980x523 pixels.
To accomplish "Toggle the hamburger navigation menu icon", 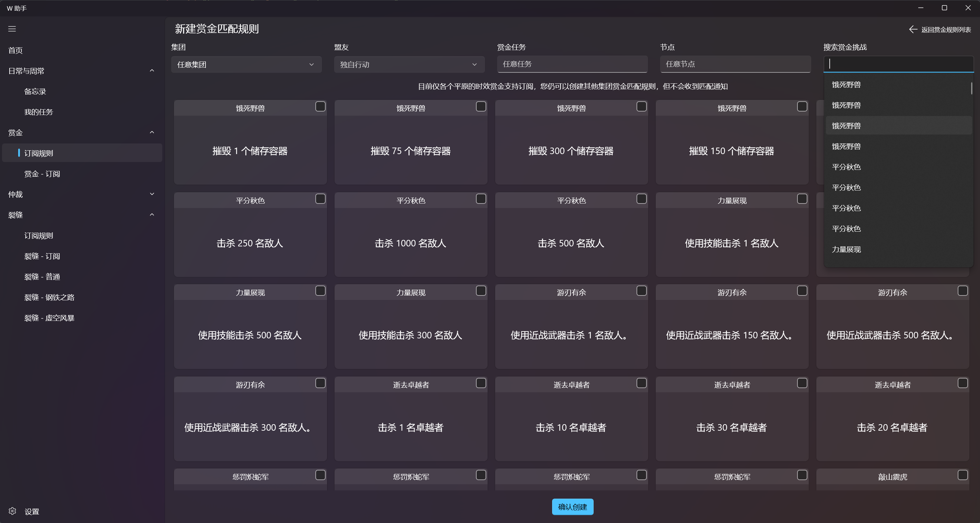I will 12,29.
